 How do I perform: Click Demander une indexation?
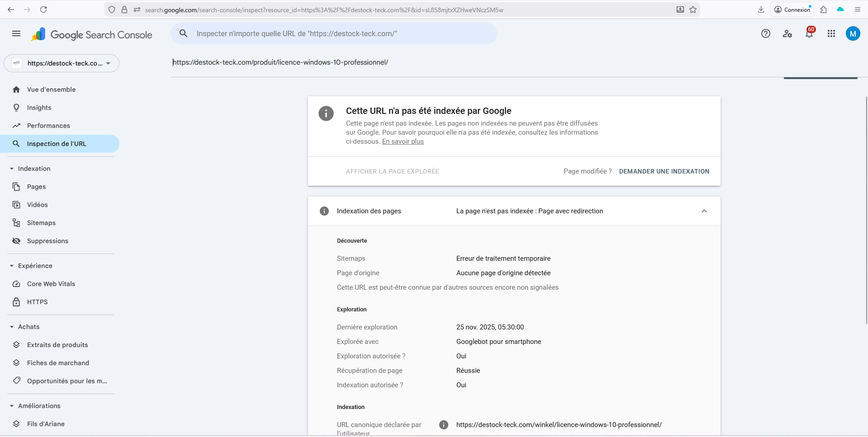pos(664,171)
